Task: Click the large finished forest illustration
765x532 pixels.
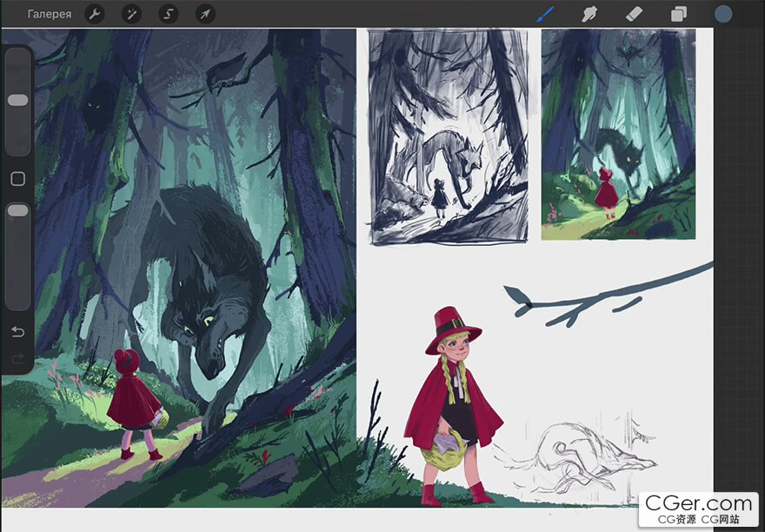Action: click(178, 268)
